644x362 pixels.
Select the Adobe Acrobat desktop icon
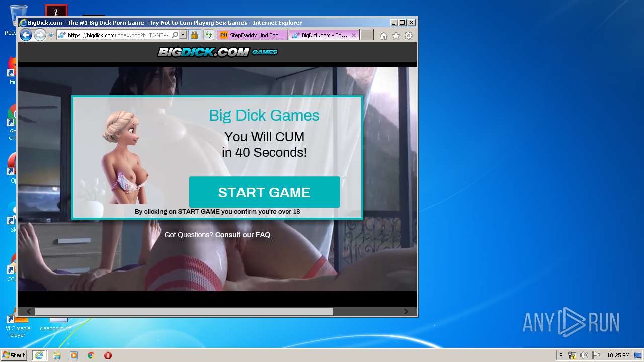(x=56, y=11)
